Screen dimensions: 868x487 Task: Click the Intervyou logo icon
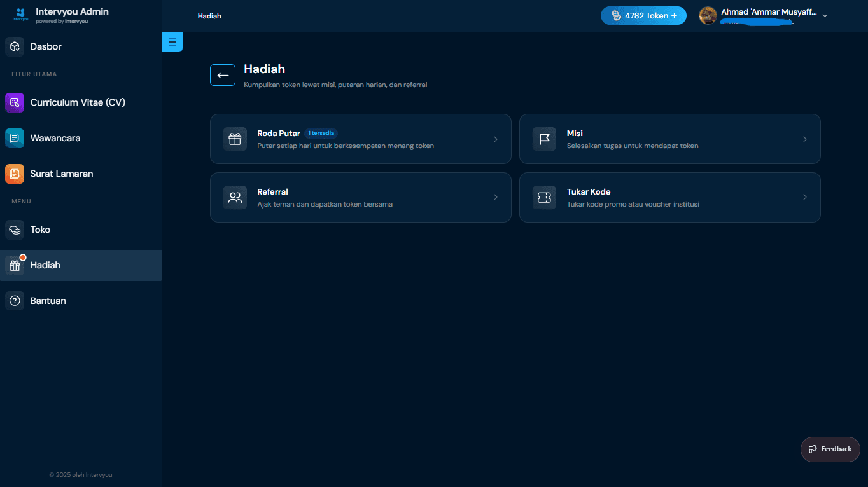point(20,14)
